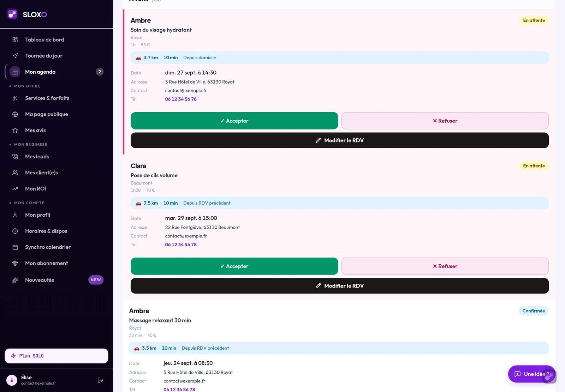
Task: Click phone icon next to Mes leads
Action: [x=15, y=157]
